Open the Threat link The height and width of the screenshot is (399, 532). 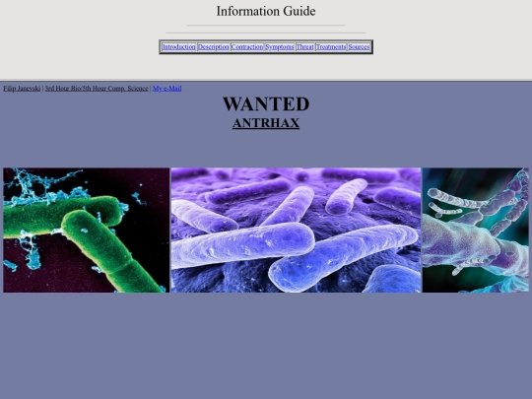[x=304, y=47]
